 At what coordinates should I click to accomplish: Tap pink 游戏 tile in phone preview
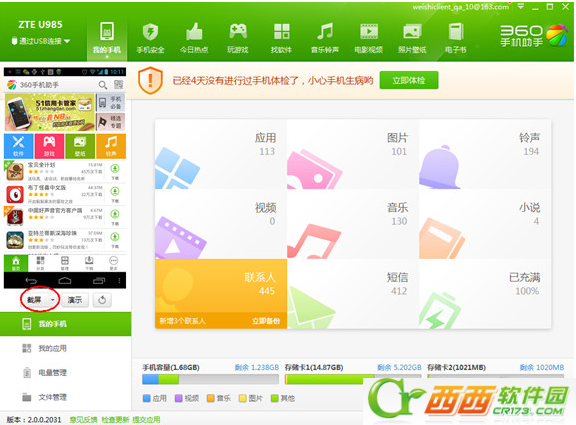tap(49, 146)
